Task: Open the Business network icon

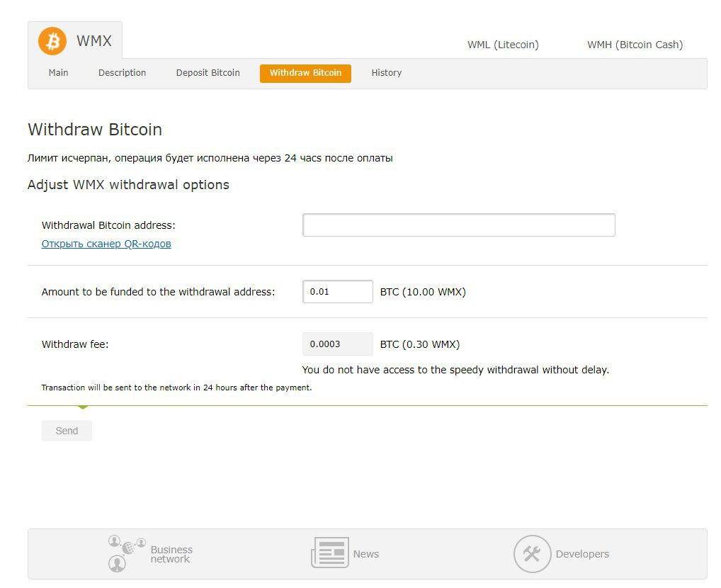Action: 127,553
